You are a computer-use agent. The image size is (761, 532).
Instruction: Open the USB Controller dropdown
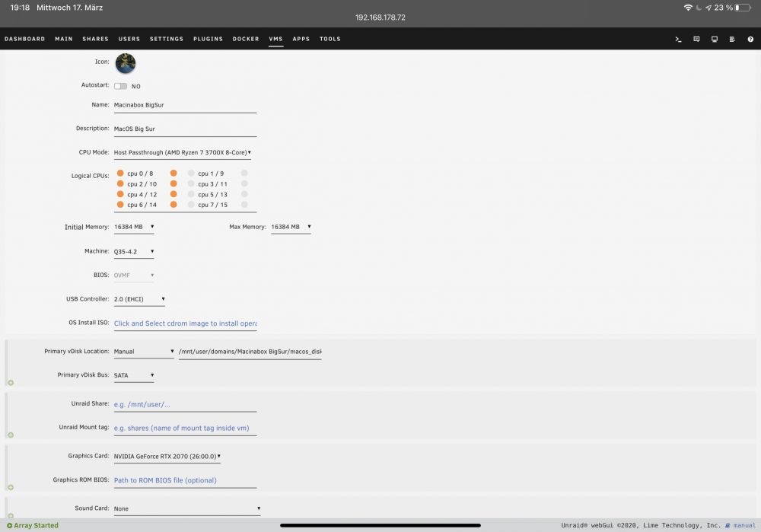139,299
